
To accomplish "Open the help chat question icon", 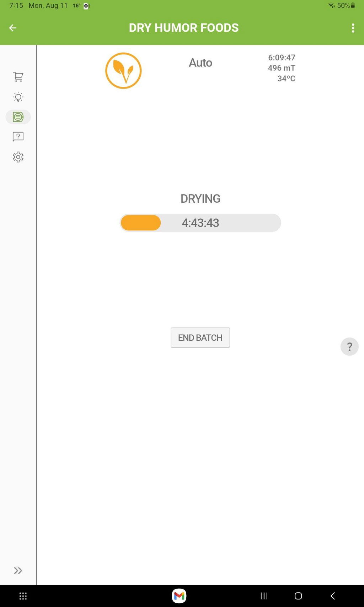I will (18, 137).
